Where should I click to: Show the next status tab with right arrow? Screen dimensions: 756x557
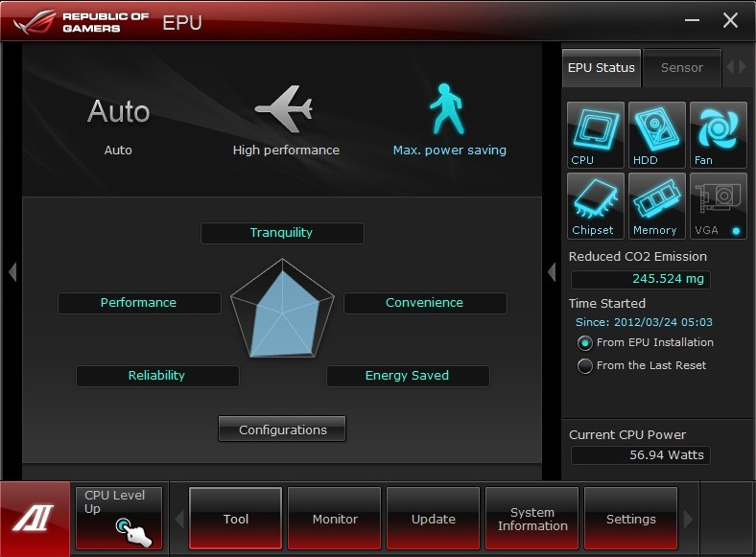[743, 67]
